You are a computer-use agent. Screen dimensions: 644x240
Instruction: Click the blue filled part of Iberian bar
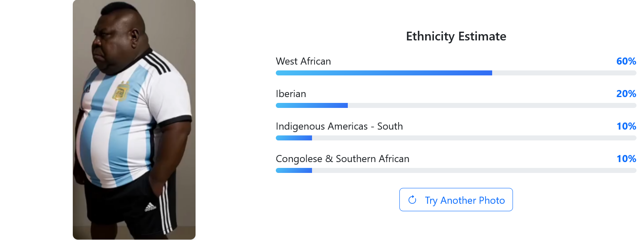point(311,105)
